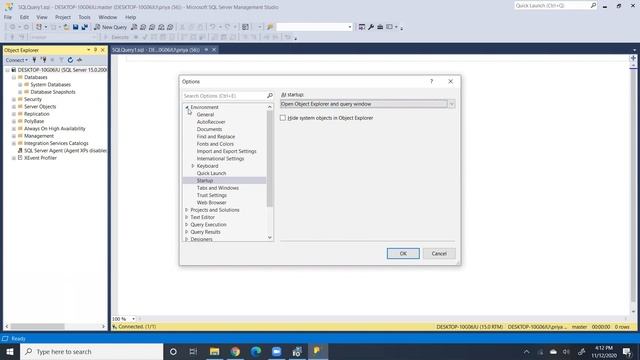Open the Connect dropdown in Object Explorer

(x=17, y=60)
